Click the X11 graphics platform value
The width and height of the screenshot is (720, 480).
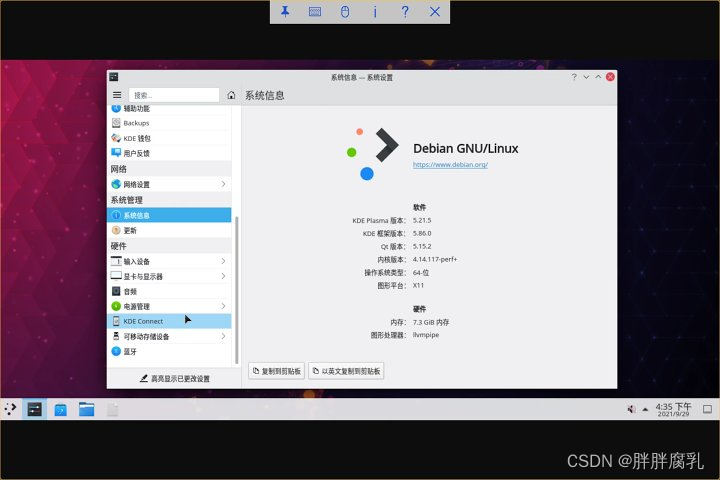tap(418, 285)
